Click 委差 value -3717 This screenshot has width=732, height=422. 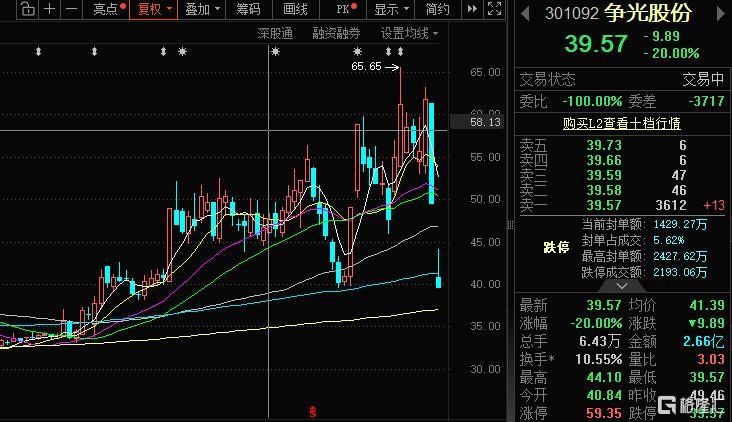[706, 101]
